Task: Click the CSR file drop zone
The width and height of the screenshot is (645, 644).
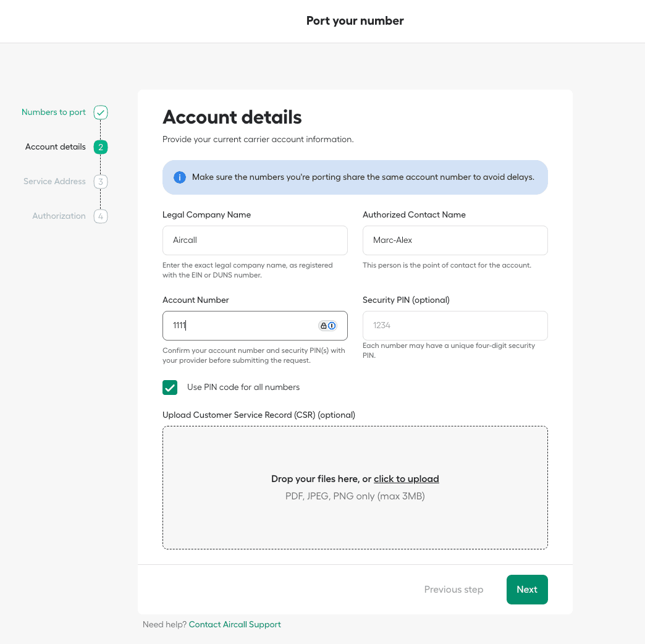Action: point(355,519)
